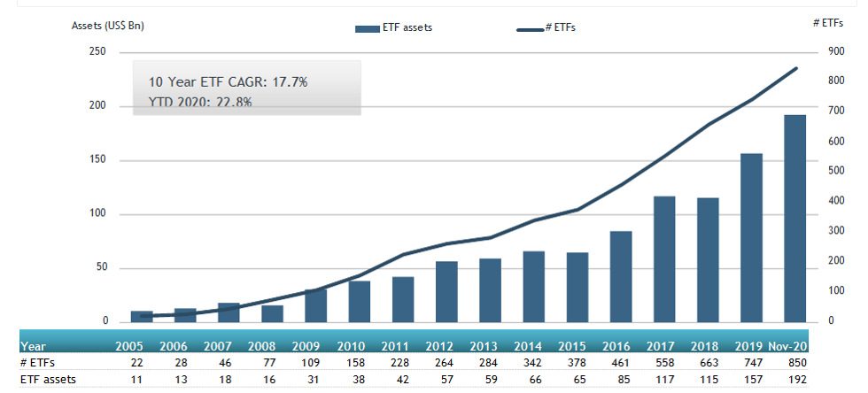Screen dimensions: 868x393
Task: Select the ETF assets row label in table
Action: pyautogui.click(x=50, y=380)
